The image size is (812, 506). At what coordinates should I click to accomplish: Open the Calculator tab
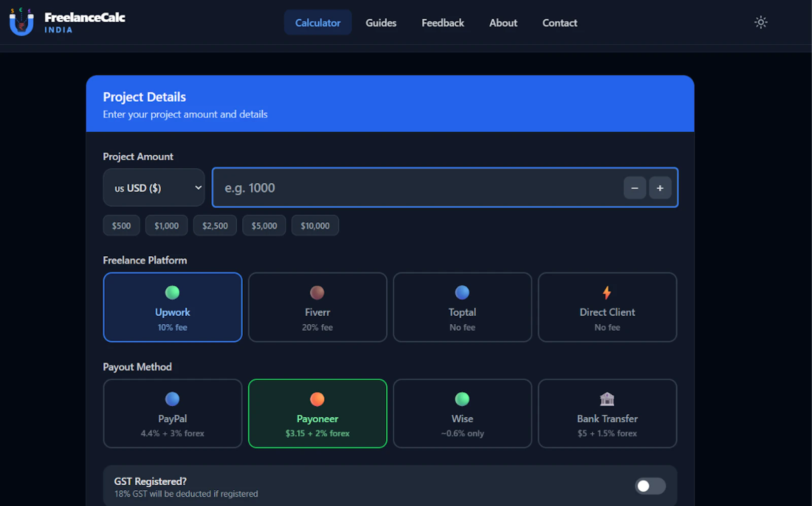point(318,23)
